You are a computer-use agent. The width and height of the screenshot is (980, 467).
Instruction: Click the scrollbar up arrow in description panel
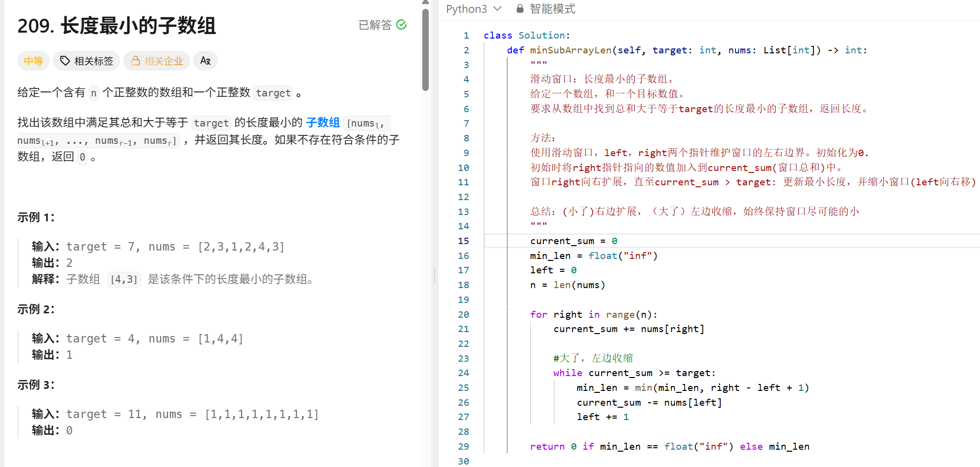point(426,2)
